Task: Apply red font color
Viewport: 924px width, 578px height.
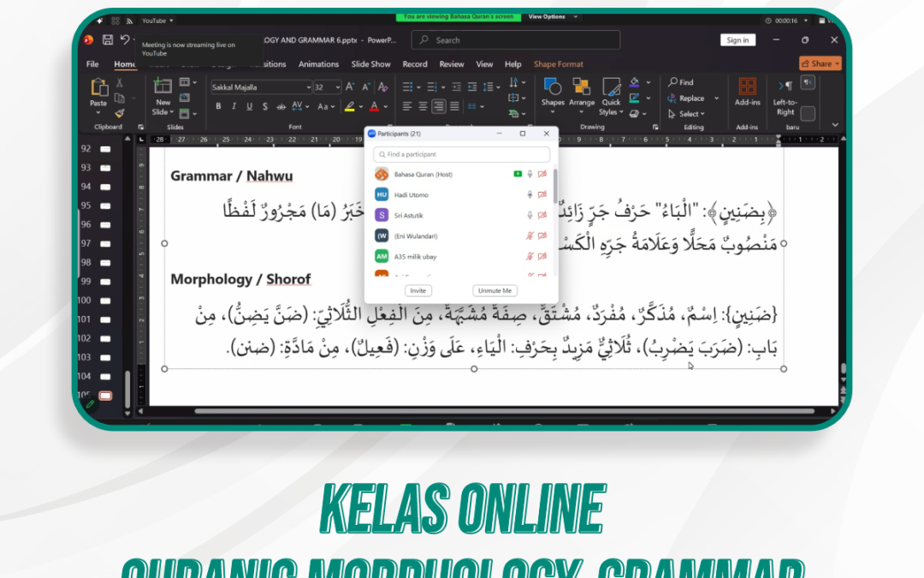Action: 374,106
